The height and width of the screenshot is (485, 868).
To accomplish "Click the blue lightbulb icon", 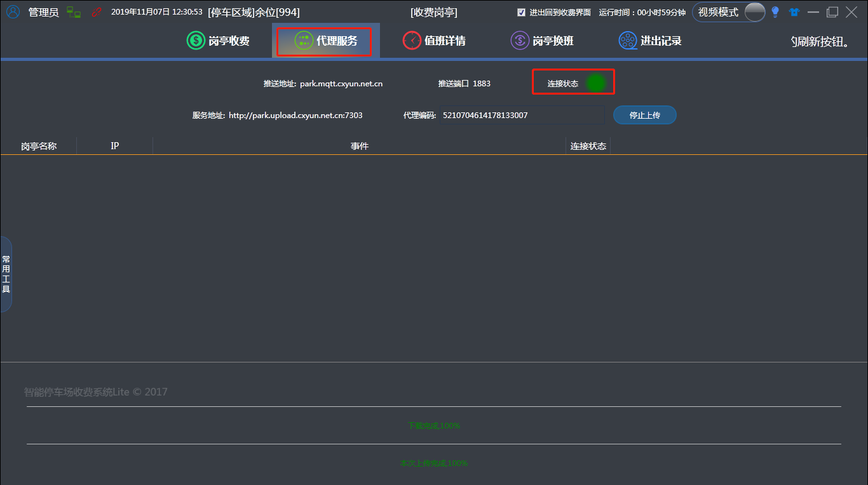I will click(x=775, y=12).
